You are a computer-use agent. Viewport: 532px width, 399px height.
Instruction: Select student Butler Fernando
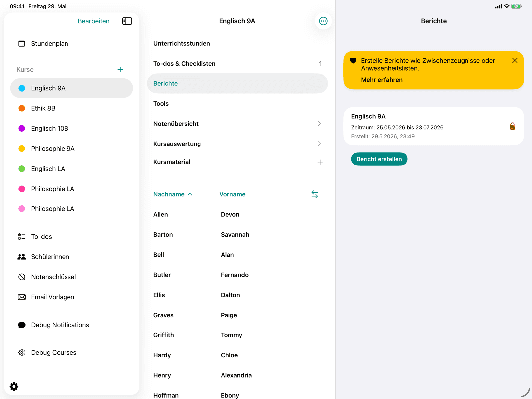[237, 275]
